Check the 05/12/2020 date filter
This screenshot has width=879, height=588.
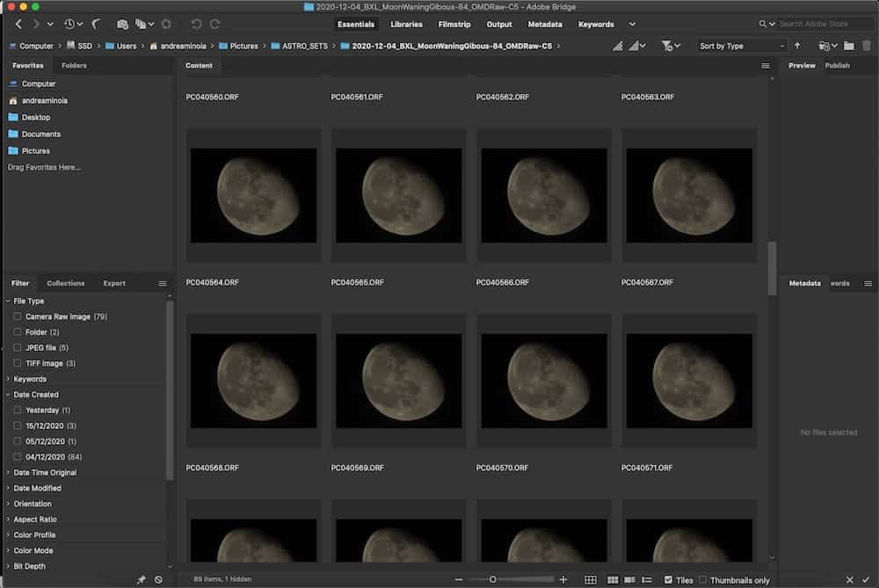click(18, 442)
